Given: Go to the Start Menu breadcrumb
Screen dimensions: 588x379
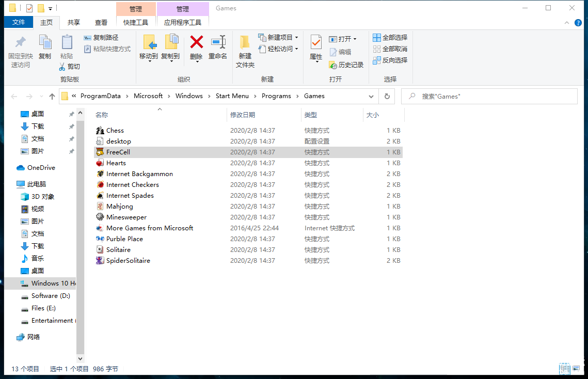Looking at the screenshot, I should tap(232, 96).
